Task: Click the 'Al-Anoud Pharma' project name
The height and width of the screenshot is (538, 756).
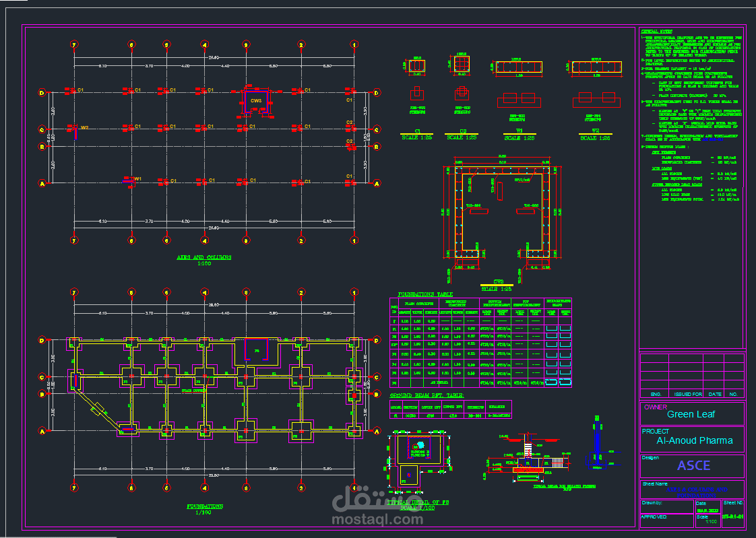Action: click(x=694, y=441)
